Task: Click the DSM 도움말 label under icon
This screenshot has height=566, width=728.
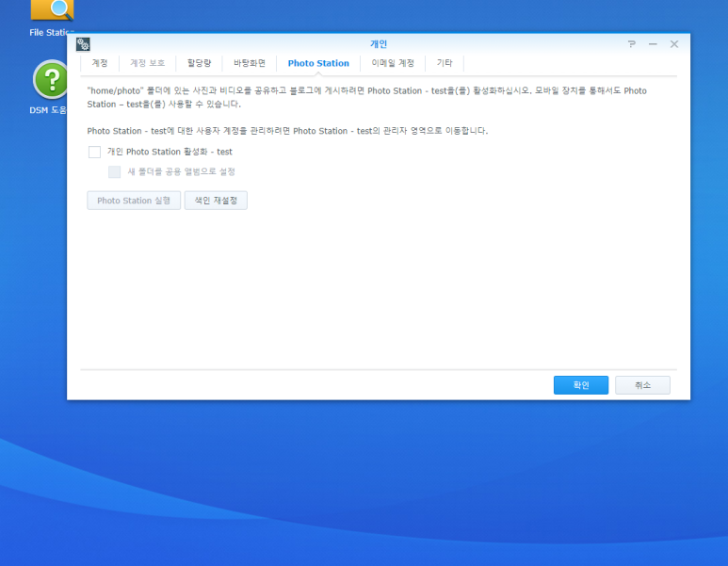Action: click(48, 110)
